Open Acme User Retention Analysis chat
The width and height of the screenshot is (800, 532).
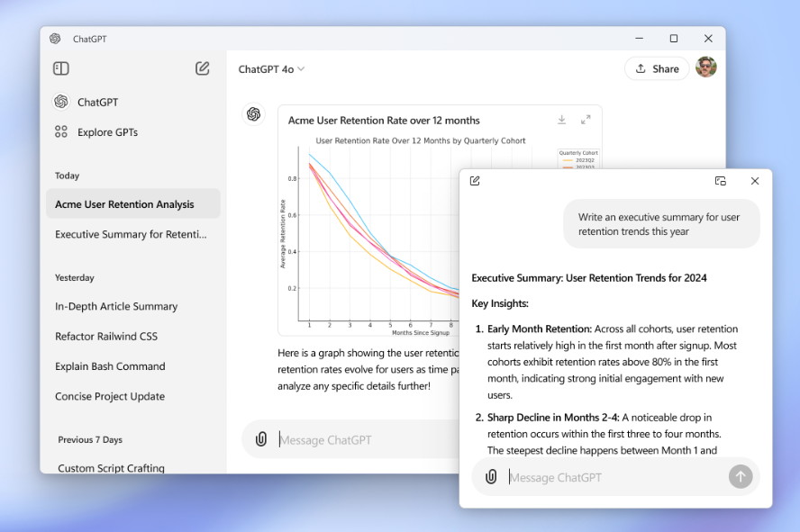pyautogui.click(x=124, y=204)
